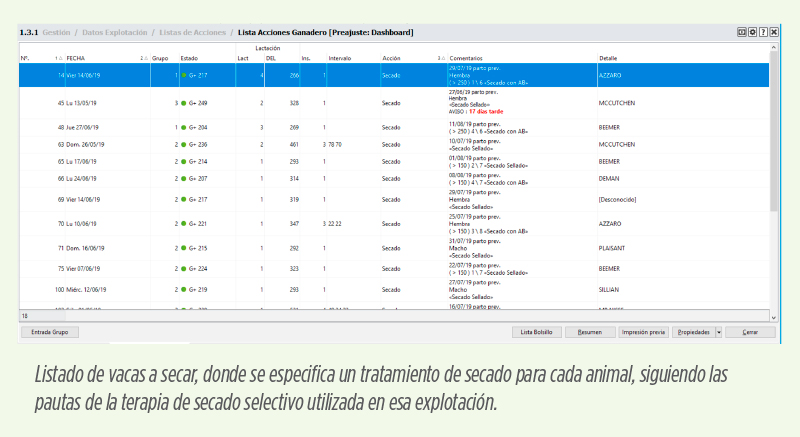Select the row dated Lu 10/06/19
Viewport: 800px width, 437px height.
coord(394,224)
